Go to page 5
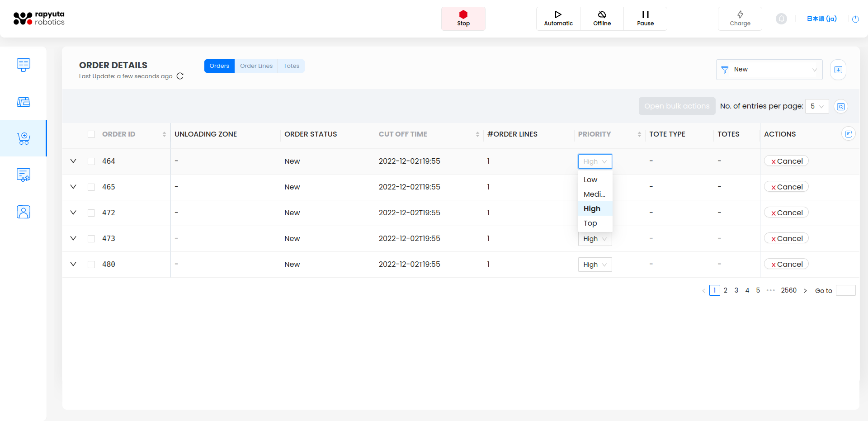Image resolution: width=868 pixels, height=421 pixels. 758,290
